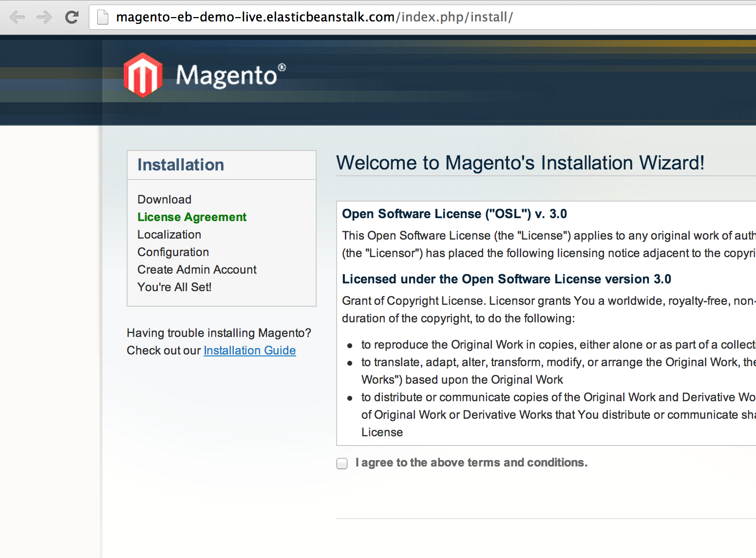Viewport: 756px width, 558px height.
Task: Select the License Agreement step
Action: coord(192,217)
